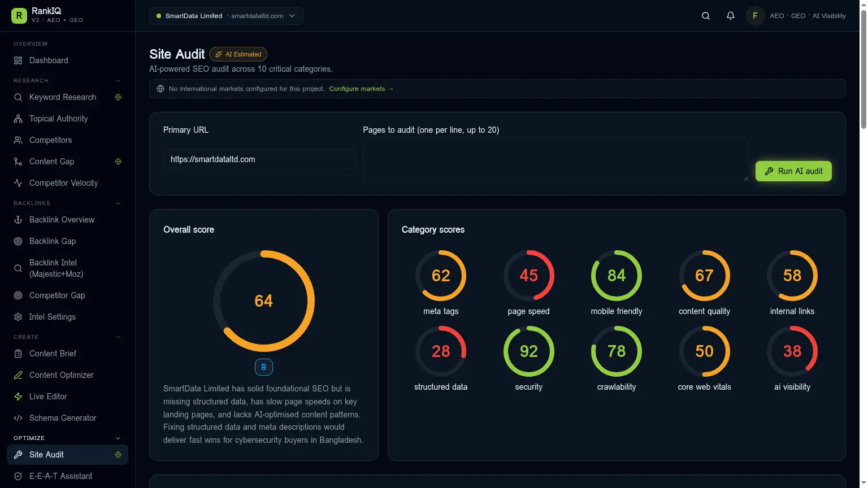Click the B grade badge
This screenshot has width=868, height=488.
click(x=264, y=367)
